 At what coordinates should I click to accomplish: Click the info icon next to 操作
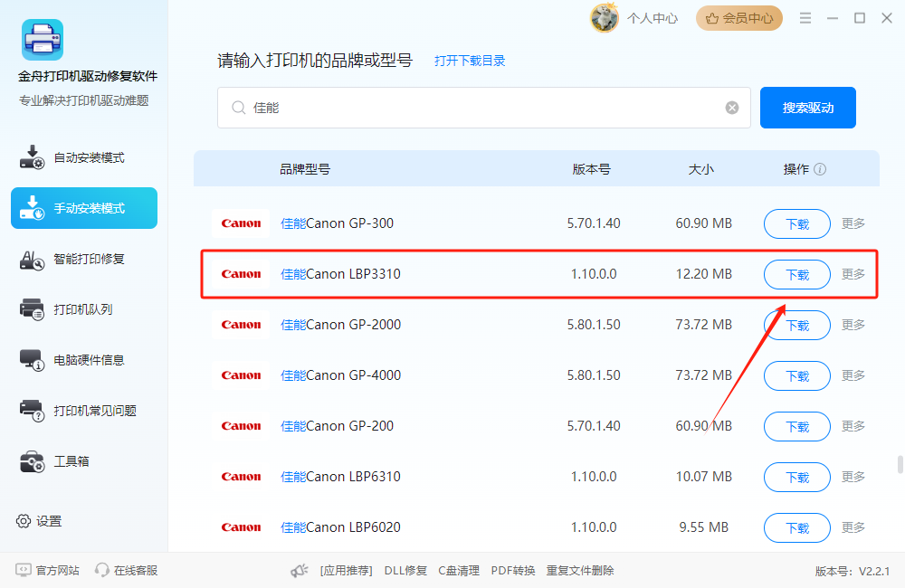pyautogui.click(x=820, y=169)
